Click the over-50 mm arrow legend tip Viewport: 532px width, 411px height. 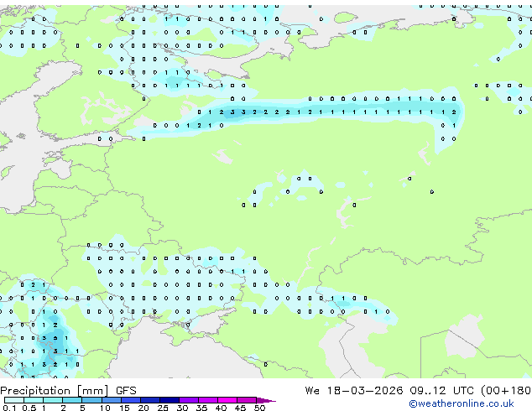266,400
